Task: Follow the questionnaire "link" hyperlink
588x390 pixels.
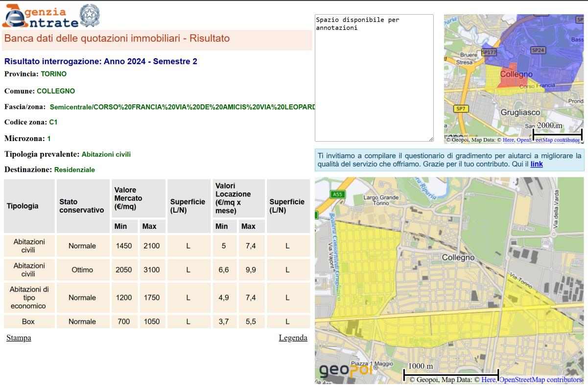Action: 537,164
